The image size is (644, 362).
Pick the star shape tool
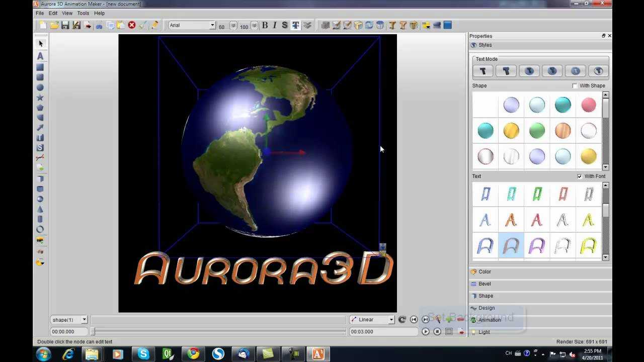click(40, 98)
